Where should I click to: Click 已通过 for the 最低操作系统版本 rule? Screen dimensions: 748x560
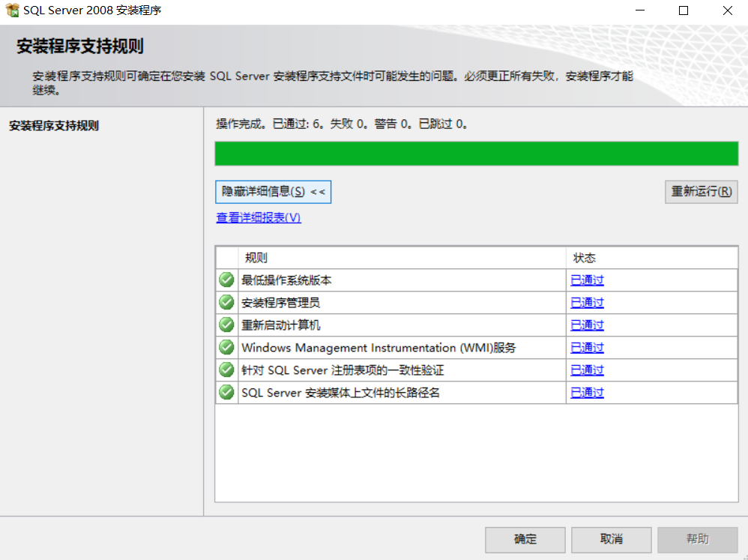pos(587,280)
